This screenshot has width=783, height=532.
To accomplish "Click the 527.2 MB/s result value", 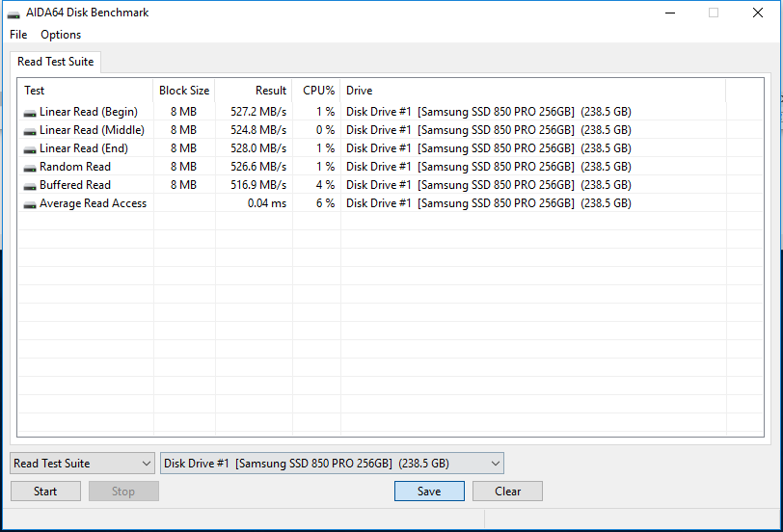I will click(258, 111).
